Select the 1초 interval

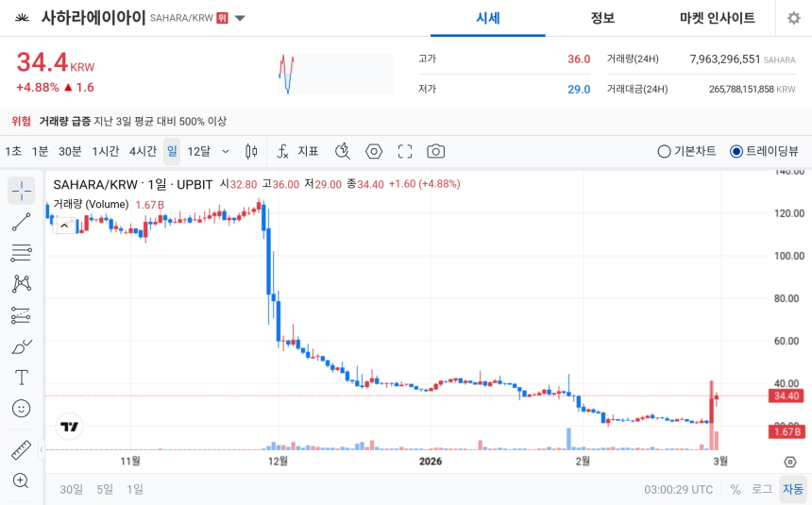13,151
